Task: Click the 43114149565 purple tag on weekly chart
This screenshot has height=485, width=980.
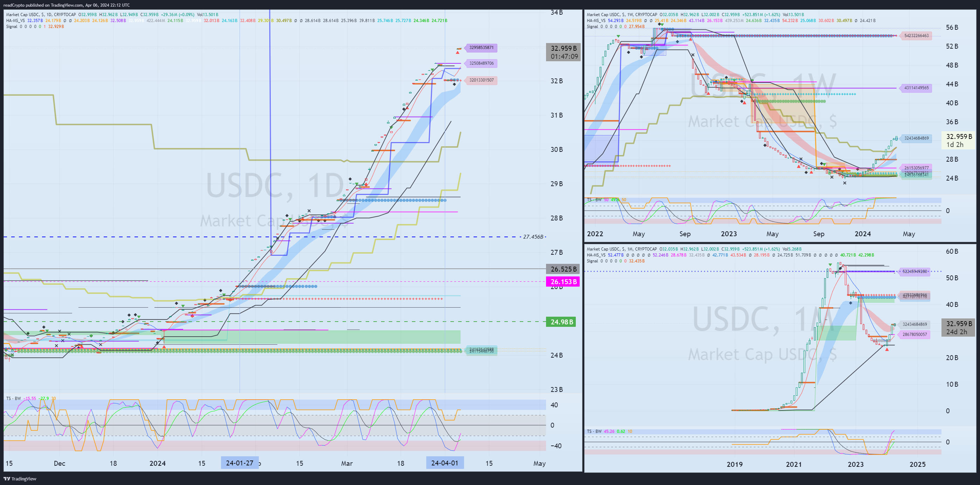Action: coord(916,88)
